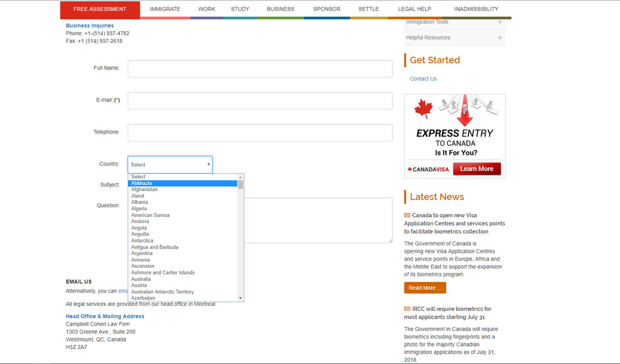Click the country list scrollbar thumb

pyautogui.click(x=240, y=184)
